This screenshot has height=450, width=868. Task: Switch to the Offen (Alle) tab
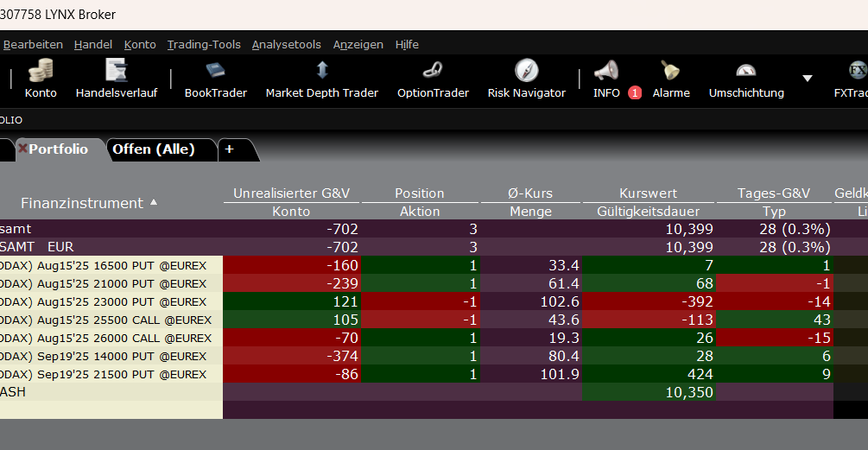tap(154, 149)
